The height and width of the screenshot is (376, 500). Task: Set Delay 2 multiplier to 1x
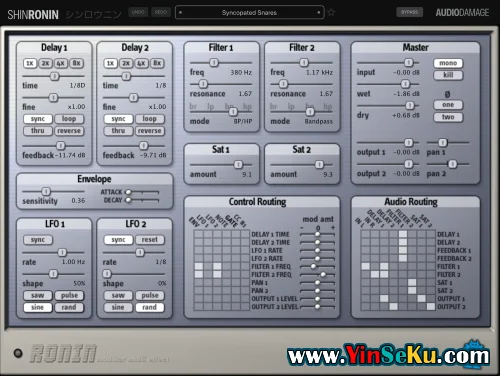[110, 63]
